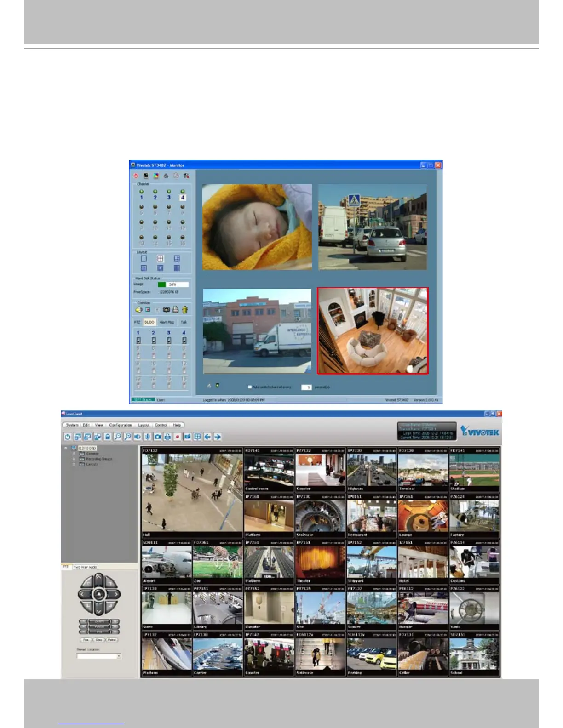Expand the Recording Groups tree node
Screen dimensions: 563x728
click(74, 459)
